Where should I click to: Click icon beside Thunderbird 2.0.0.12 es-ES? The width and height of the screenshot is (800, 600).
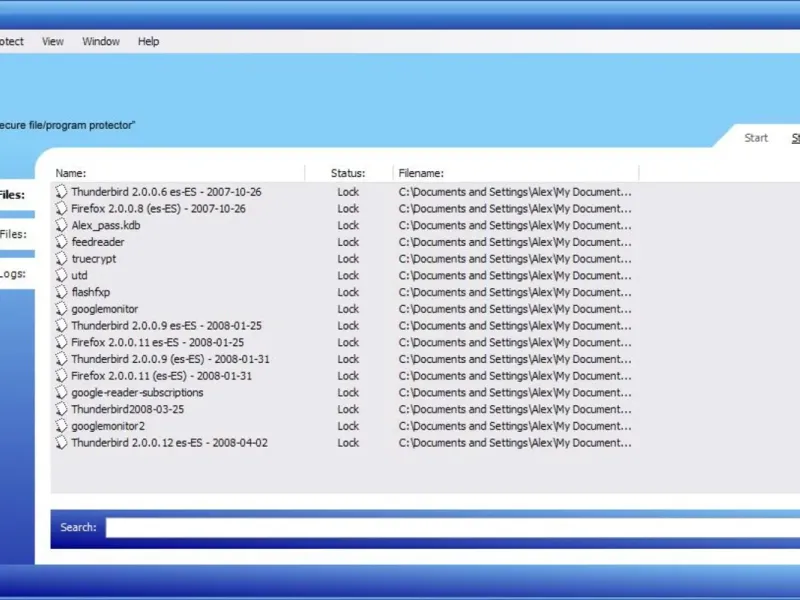coord(61,443)
